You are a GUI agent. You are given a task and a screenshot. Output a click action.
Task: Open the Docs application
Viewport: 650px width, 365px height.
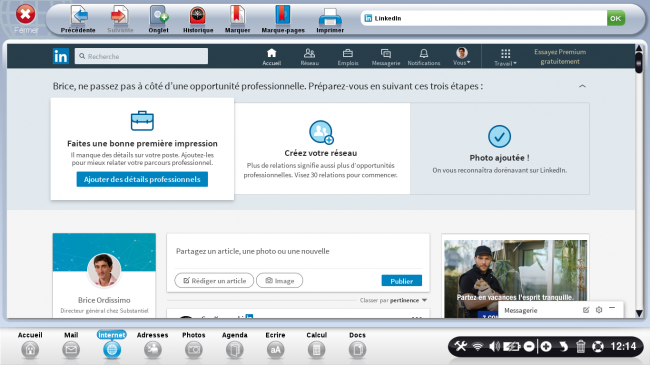click(357, 345)
